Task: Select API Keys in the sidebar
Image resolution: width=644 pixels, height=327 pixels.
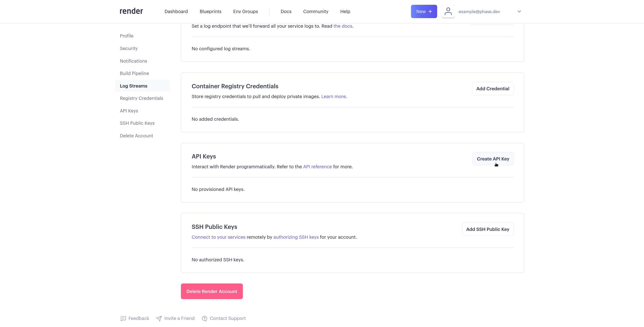Action: click(129, 111)
